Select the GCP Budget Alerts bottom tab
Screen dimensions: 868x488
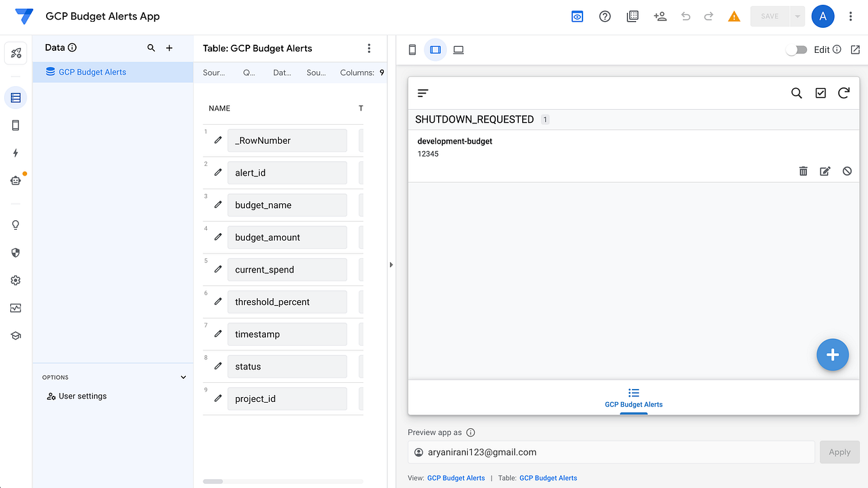point(633,398)
